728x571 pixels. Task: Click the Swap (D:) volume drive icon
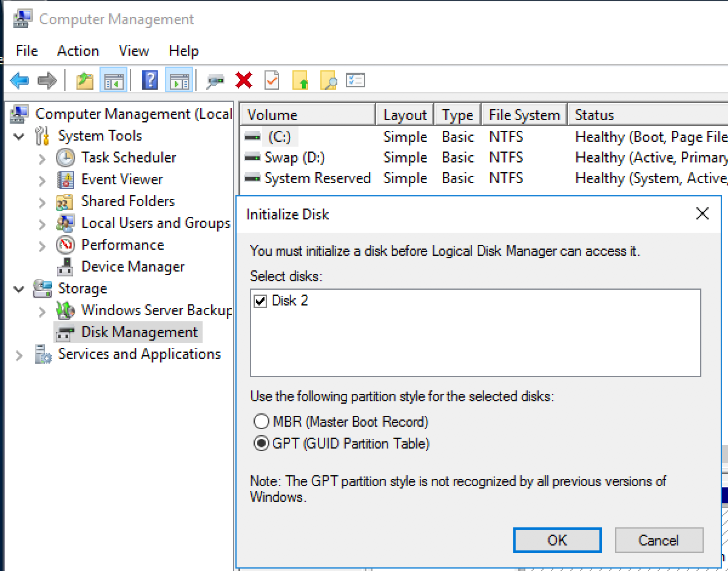click(x=252, y=158)
